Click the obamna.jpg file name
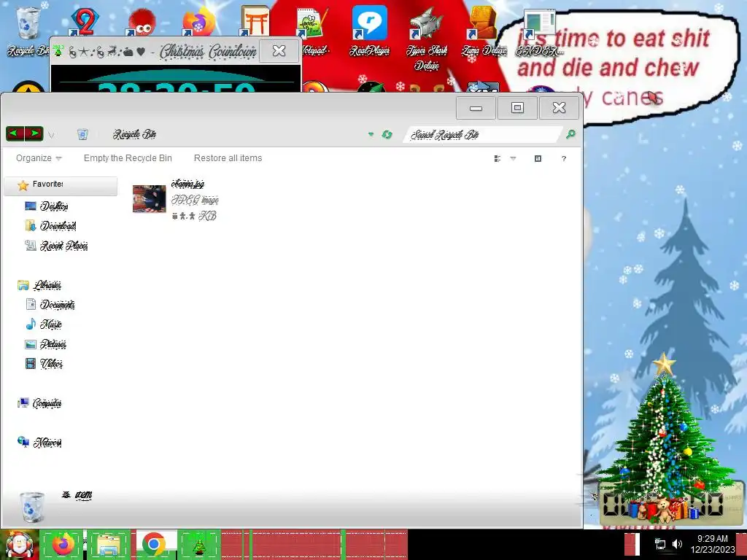Image resolution: width=747 pixels, height=560 pixels. 187,184
